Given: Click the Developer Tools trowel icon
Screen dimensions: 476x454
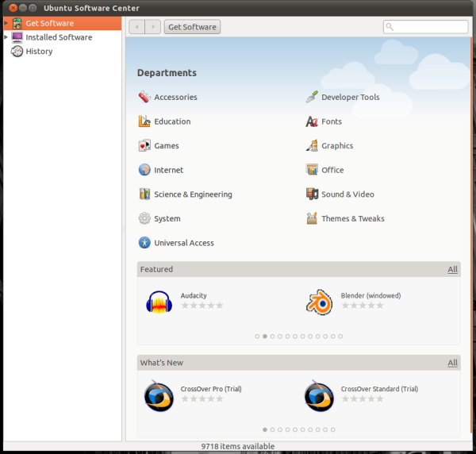Looking at the screenshot, I should [x=312, y=97].
